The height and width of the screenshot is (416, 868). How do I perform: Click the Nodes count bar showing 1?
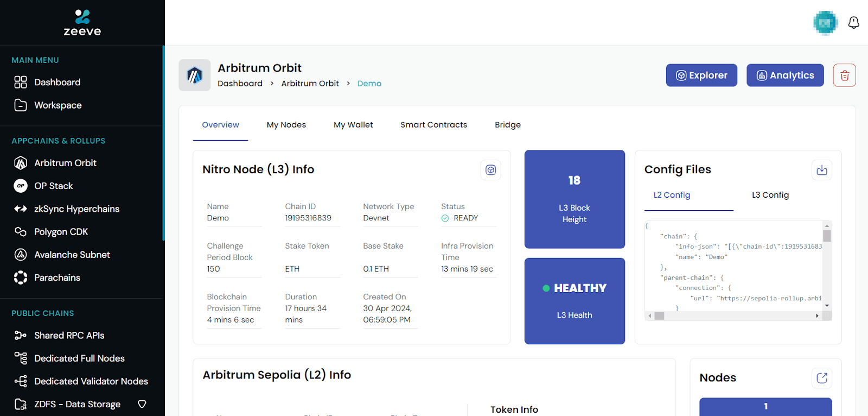pos(765,406)
